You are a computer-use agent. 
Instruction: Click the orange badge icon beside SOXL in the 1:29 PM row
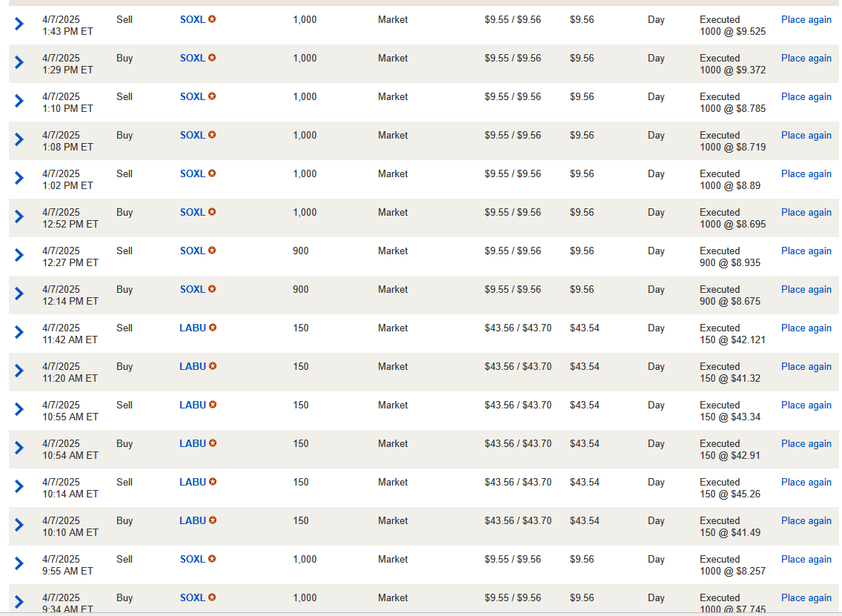(212, 58)
